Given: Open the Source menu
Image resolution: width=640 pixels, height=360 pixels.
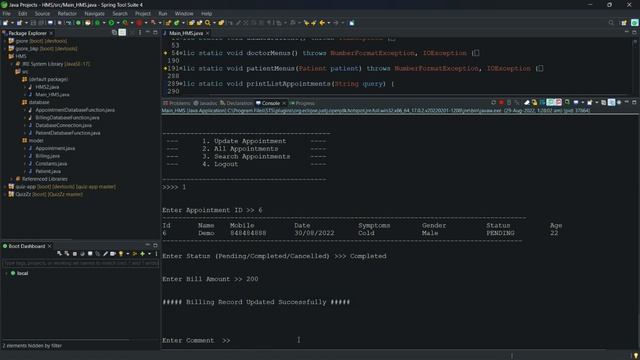Looking at the screenshot, I should (42, 13).
